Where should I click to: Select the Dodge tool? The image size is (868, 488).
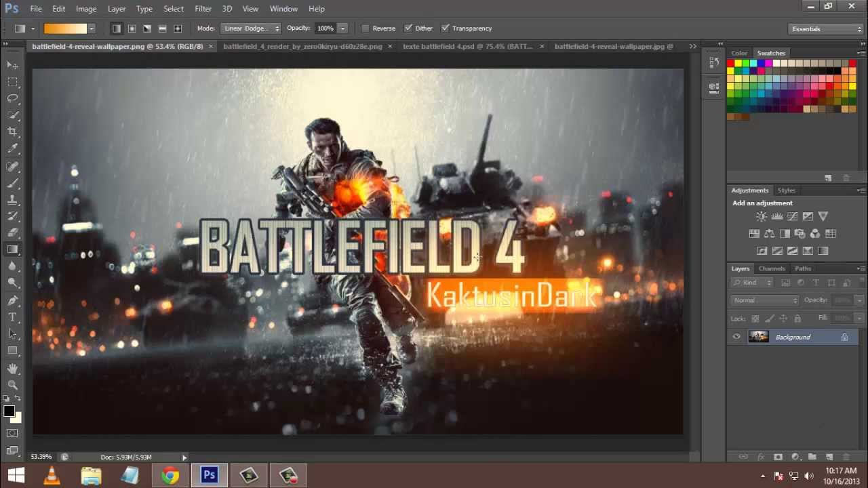coord(12,283)
